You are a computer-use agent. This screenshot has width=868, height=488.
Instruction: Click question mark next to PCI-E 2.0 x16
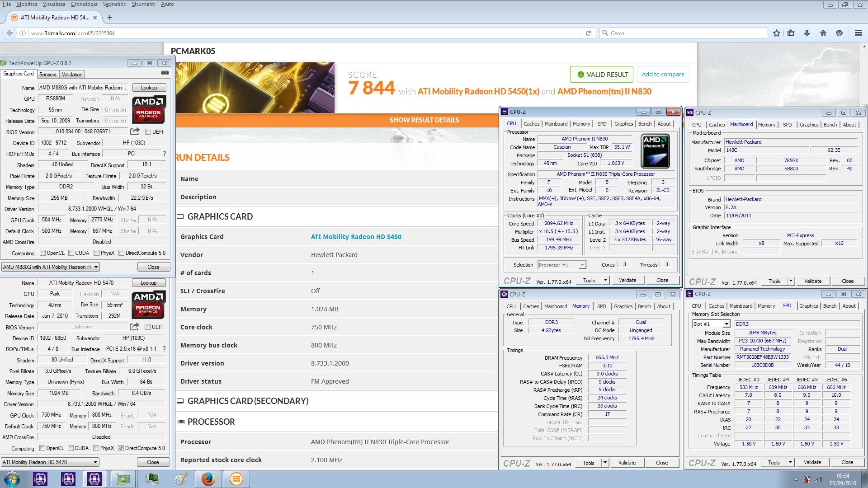(164, 349)
